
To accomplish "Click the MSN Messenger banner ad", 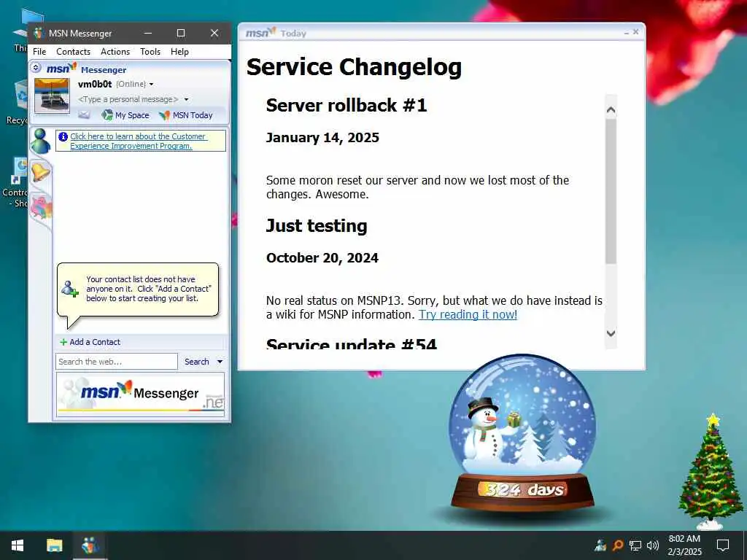I will click(140, 394).
